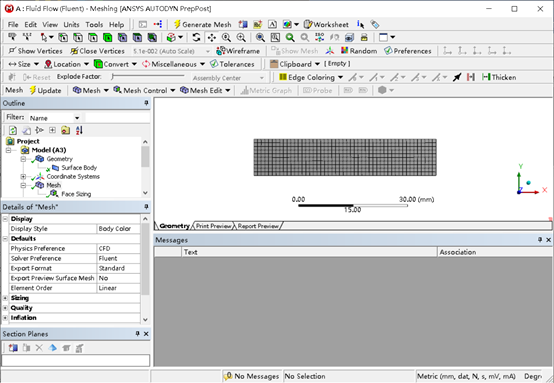This screenshot has width=554, height=383.
Task: Click the ISO isometric view icon
Action: point(319,37)
